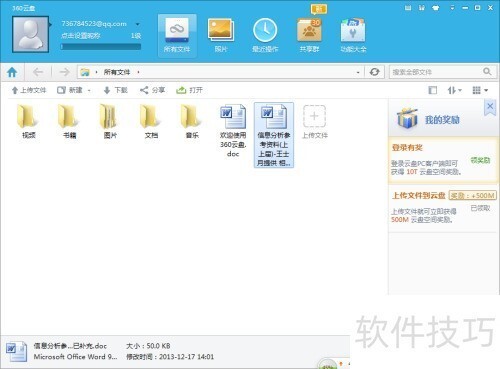Image resolution: width=500 pixels, height=369 pixels.
Task: Expand the account dropdown next to the email
Action: [137, 24]
